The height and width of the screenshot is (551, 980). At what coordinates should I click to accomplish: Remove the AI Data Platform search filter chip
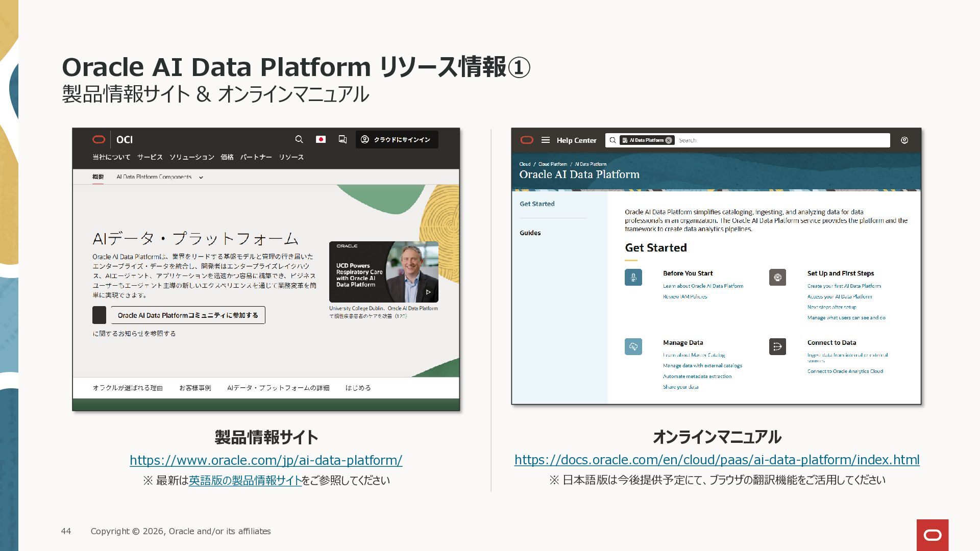tap(669, 140)
